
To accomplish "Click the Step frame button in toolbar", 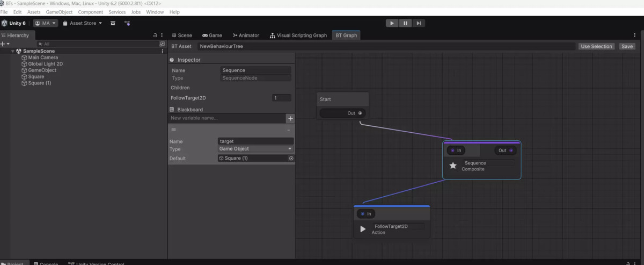I will (x=419, y=23).
